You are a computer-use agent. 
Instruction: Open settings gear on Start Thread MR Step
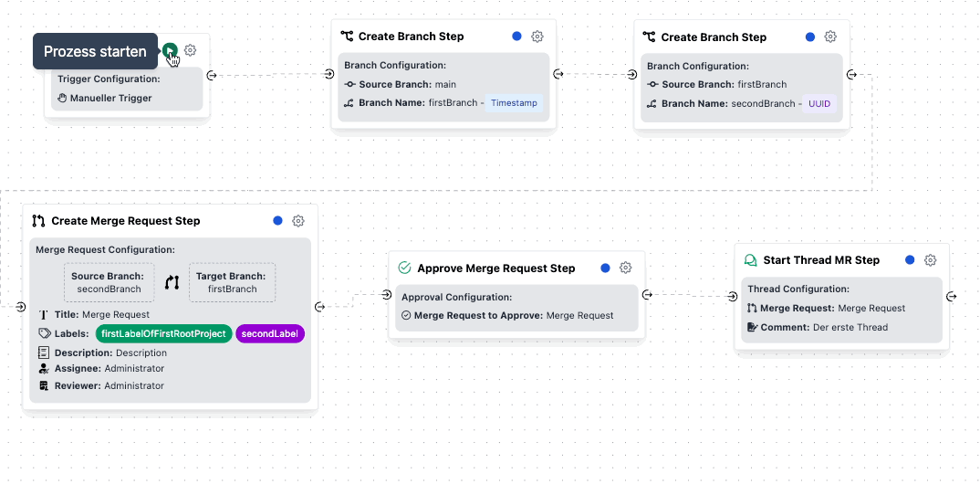click(x=930, y=260)
